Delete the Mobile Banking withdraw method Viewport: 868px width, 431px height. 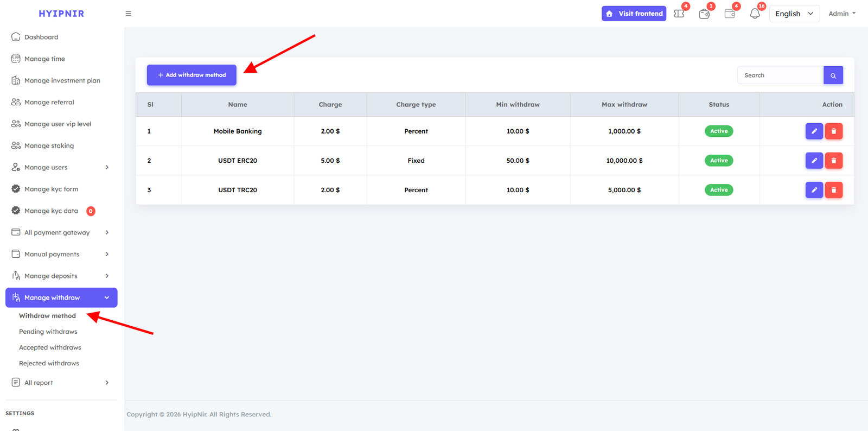click(833, 131)
